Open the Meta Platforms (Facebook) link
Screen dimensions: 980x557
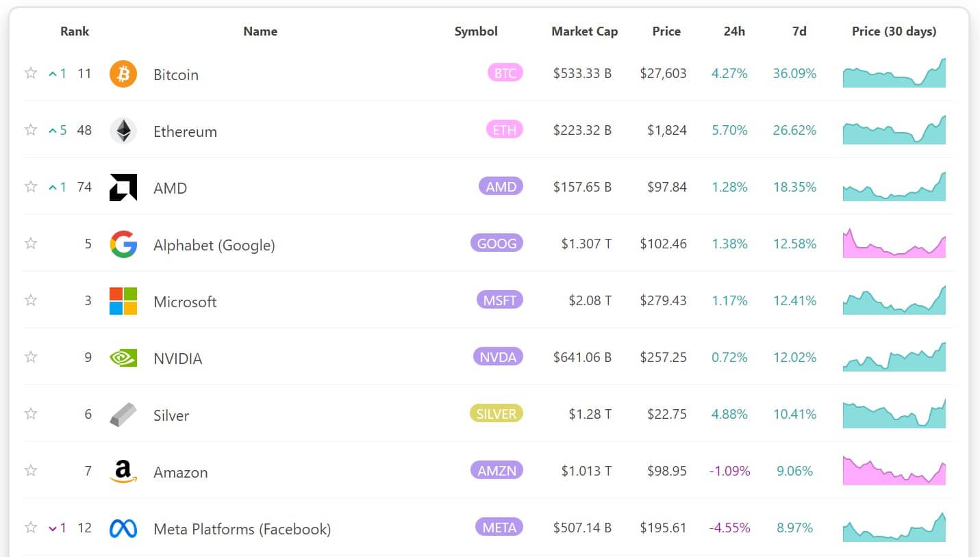click(x=242, y=529)
